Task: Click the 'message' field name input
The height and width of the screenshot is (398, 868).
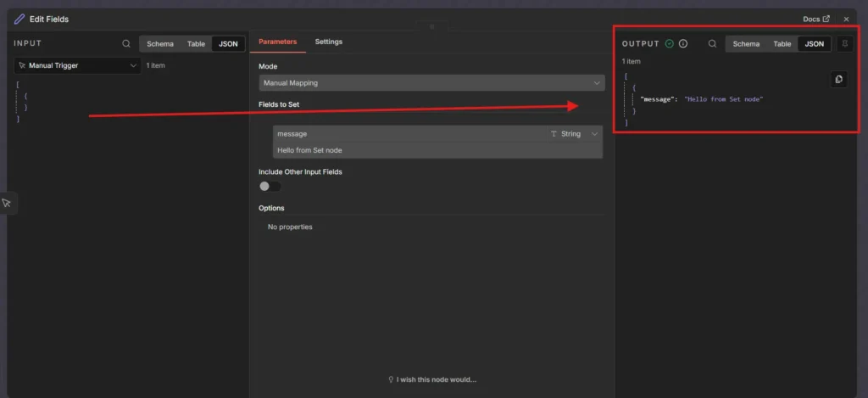Action: (x=409, y=133)
